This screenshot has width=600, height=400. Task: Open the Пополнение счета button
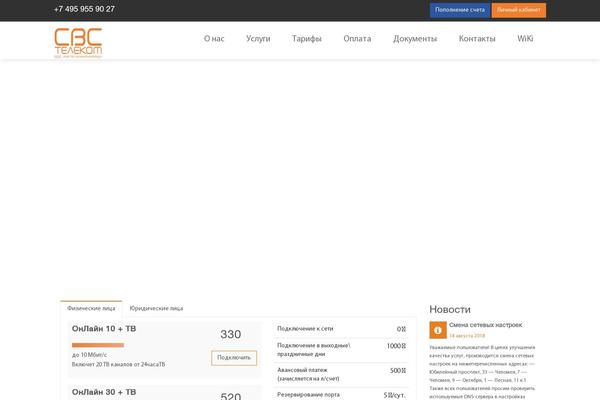(x=460, y=10)
